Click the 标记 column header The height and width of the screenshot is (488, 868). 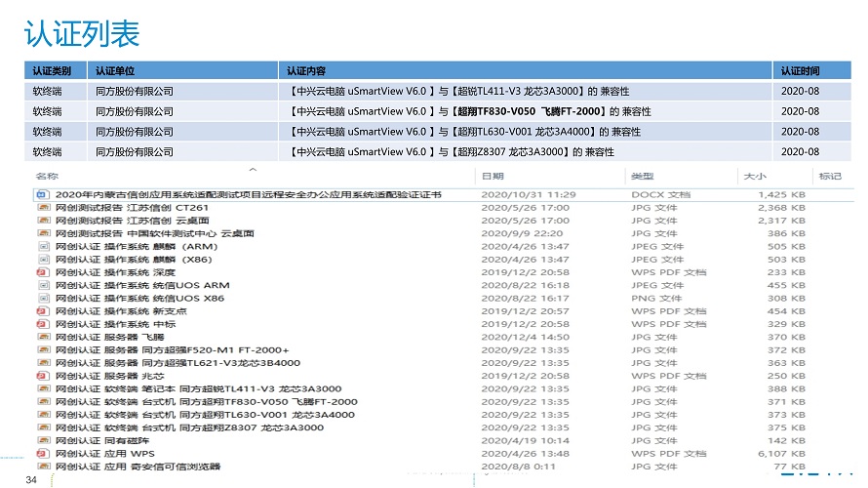(x=830, y=176)
